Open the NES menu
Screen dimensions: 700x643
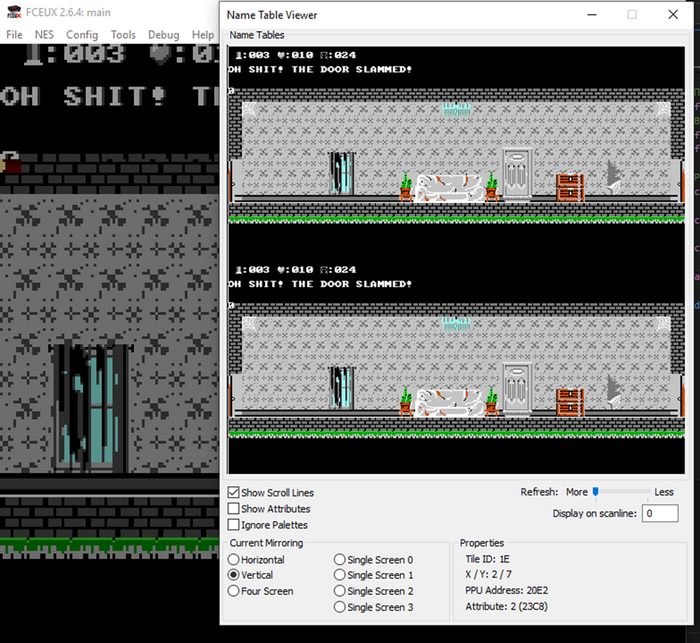coord(44,34)
